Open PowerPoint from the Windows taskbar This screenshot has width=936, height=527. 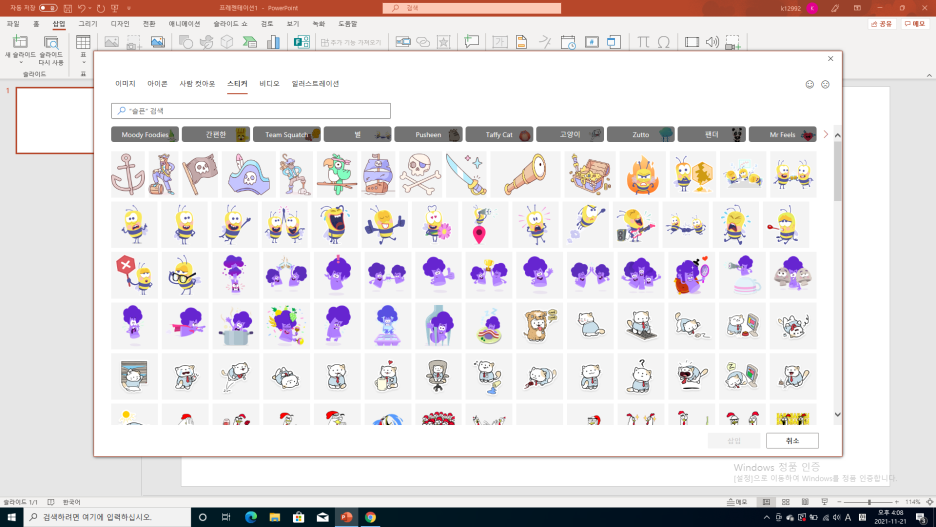(x=346, y=517)
